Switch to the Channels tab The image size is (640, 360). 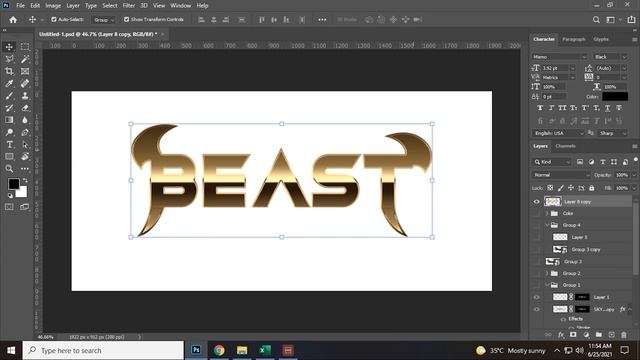tap(566, 146)
